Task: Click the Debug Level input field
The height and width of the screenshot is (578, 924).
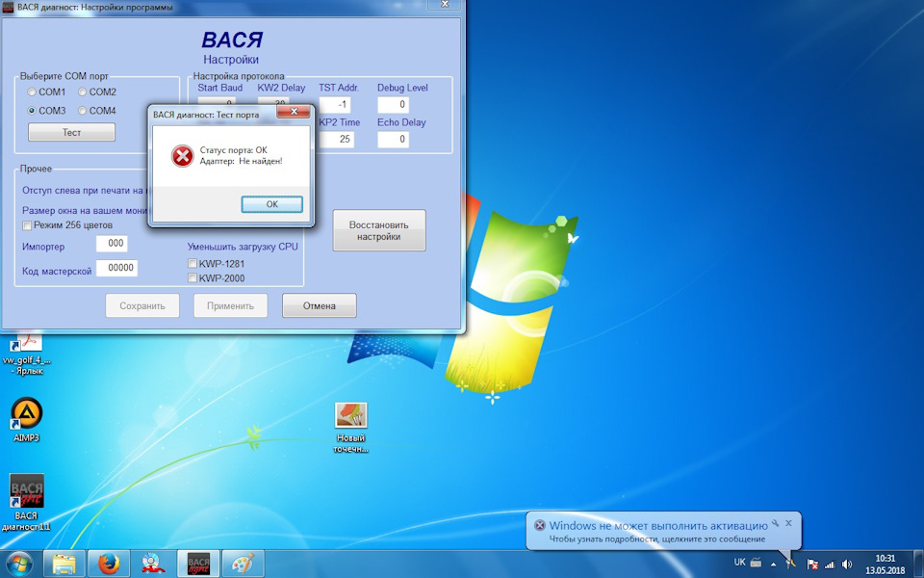Action: (x=393, y=105)
